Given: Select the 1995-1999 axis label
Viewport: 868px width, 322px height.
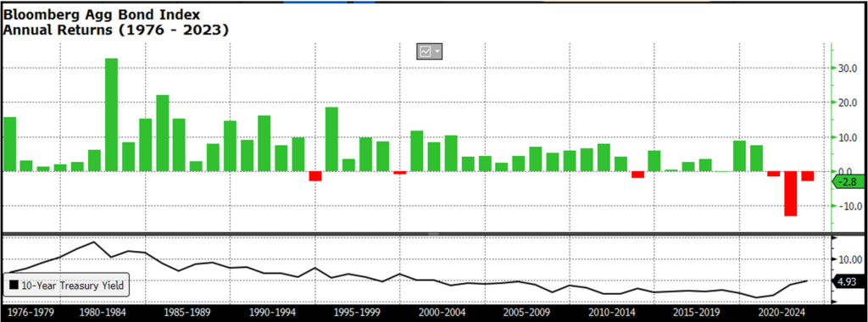Looking at the screenshot, I should (357, 312).
